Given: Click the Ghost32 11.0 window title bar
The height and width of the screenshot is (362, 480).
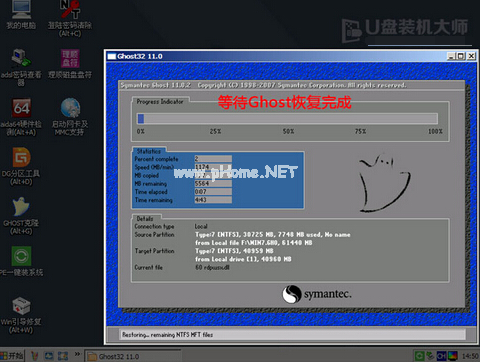Looking at the screenshot, I should [277, 56].
